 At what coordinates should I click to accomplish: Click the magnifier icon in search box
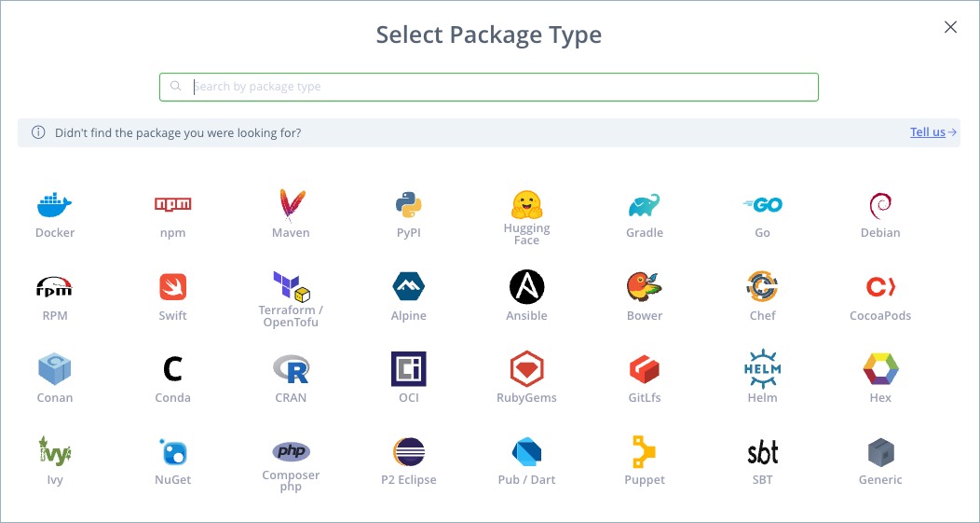pos(176,87)
